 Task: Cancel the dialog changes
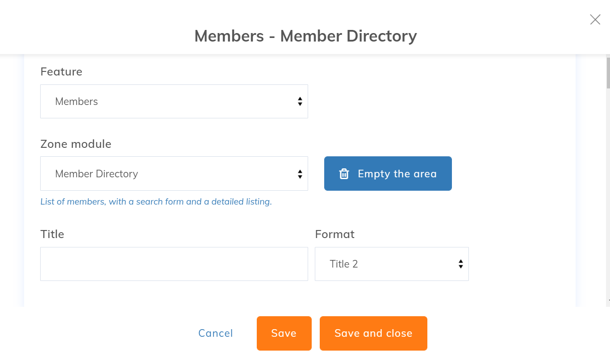pos(216,333)
